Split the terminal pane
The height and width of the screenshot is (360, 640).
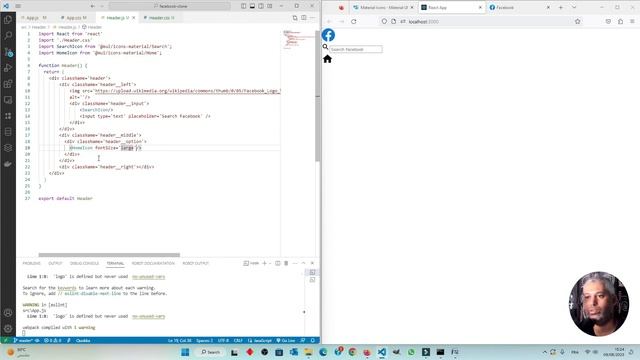[x=278, y=263]
